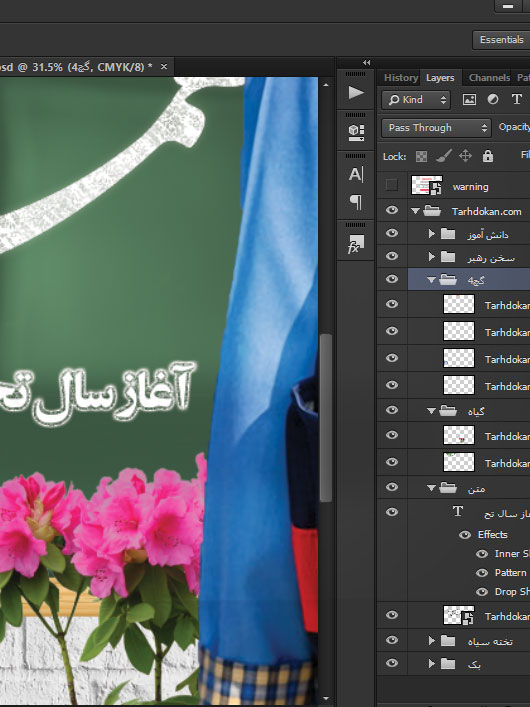Collapse the گیاه group
The height and width of the screenshot is (707, 530).
(431, 411)
